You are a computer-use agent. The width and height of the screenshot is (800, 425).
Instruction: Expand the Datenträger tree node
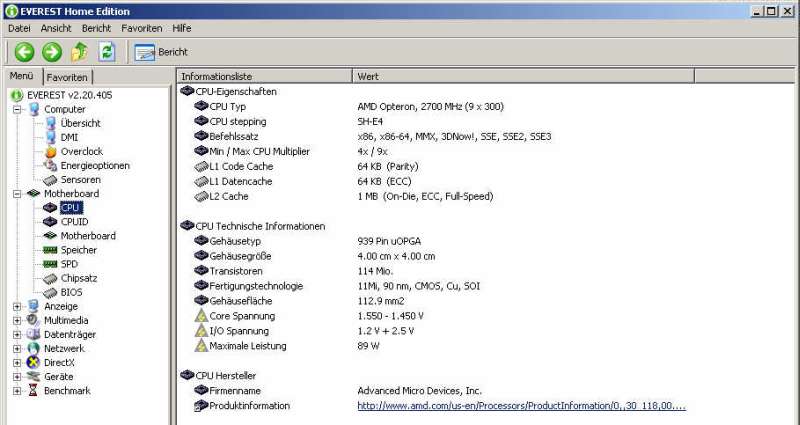(17, 335)
